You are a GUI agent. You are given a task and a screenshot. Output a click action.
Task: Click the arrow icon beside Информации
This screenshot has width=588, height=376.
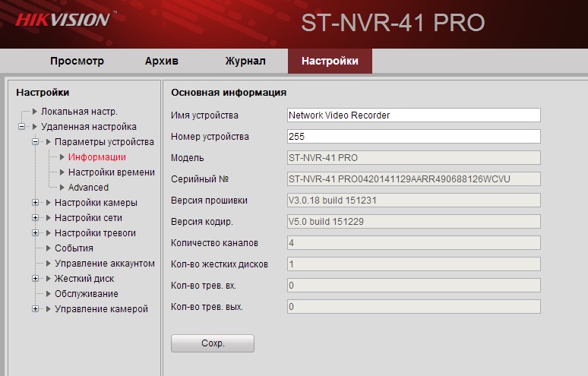[62, 157]
